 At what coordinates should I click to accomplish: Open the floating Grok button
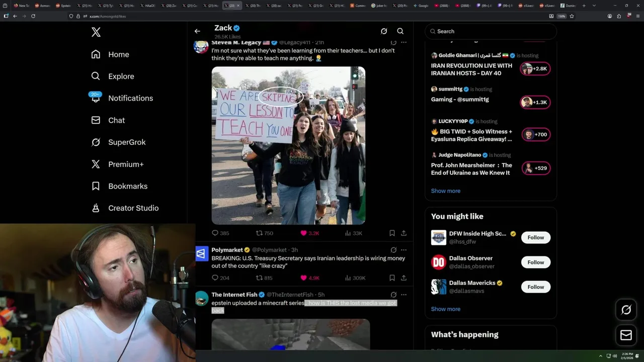click(626, 310)
